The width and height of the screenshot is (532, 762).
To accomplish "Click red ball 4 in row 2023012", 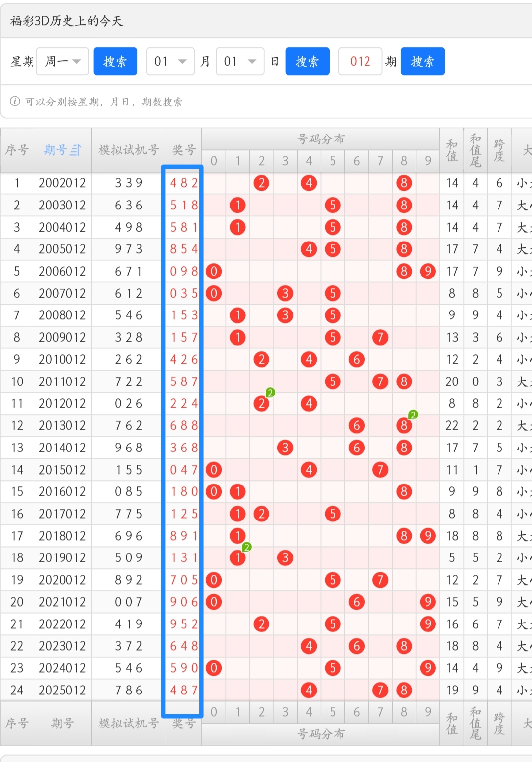I will point(309,646).
